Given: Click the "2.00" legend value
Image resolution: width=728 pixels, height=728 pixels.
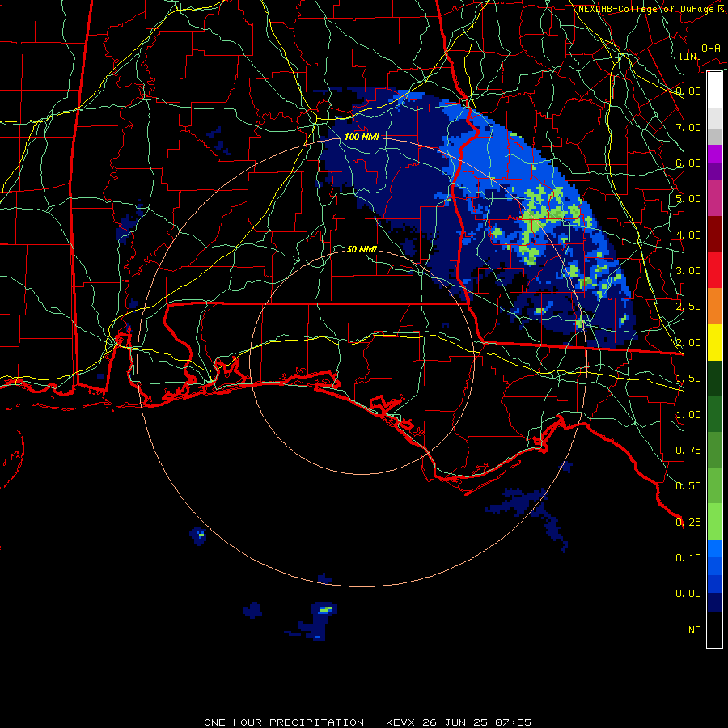Looking at the screenshot, I should pyautogui.click(x=688, y=343).
